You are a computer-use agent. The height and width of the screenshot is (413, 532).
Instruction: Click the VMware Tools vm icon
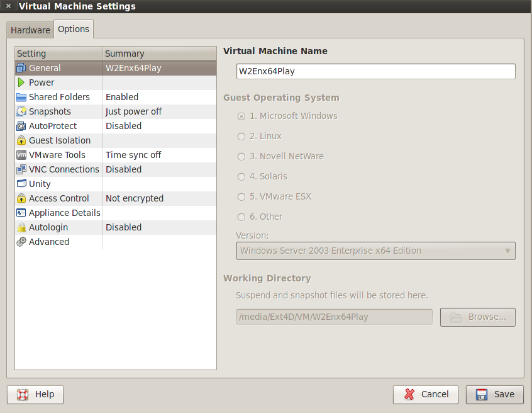[21, 155]
